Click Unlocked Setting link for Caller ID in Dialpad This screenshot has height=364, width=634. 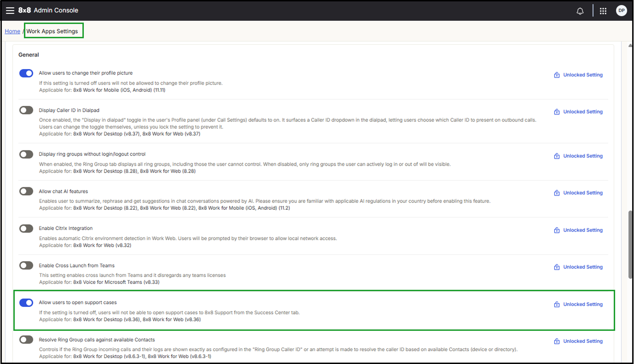(x=583, y=112)
